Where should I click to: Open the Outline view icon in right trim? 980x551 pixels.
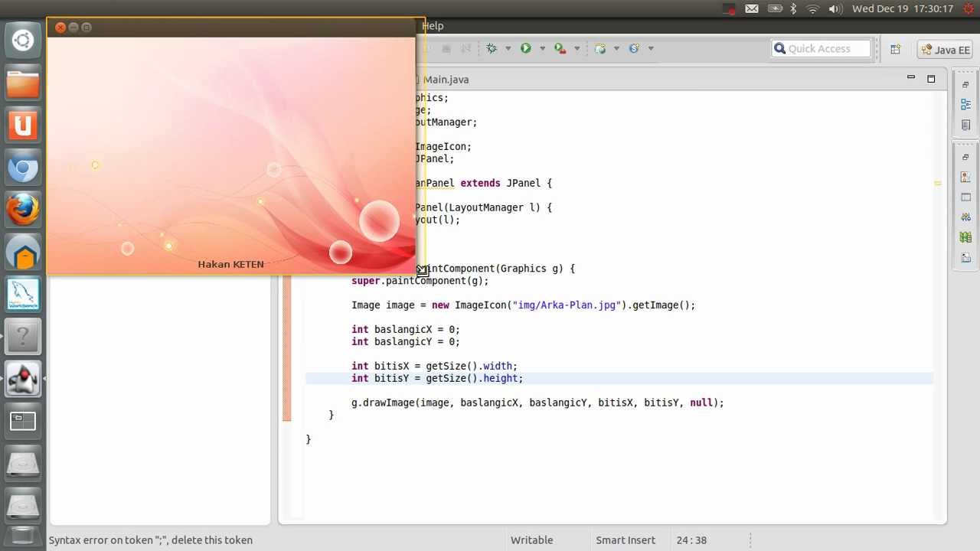(966, 104)
